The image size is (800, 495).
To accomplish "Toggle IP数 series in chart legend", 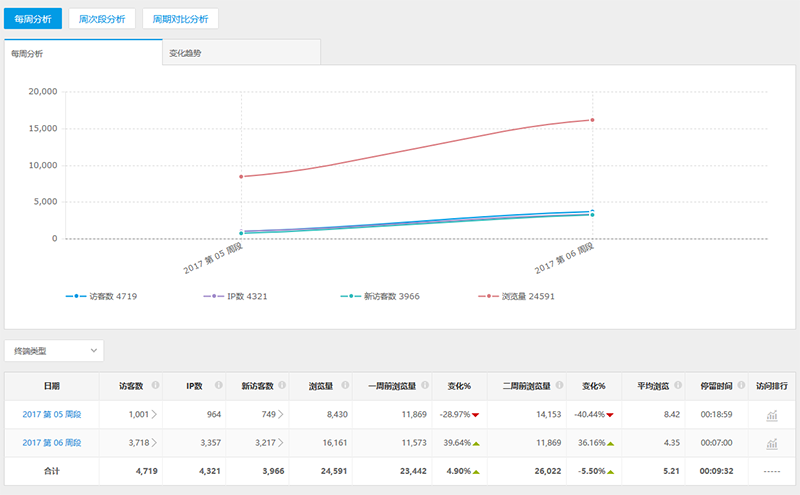I will pos(239,297).
